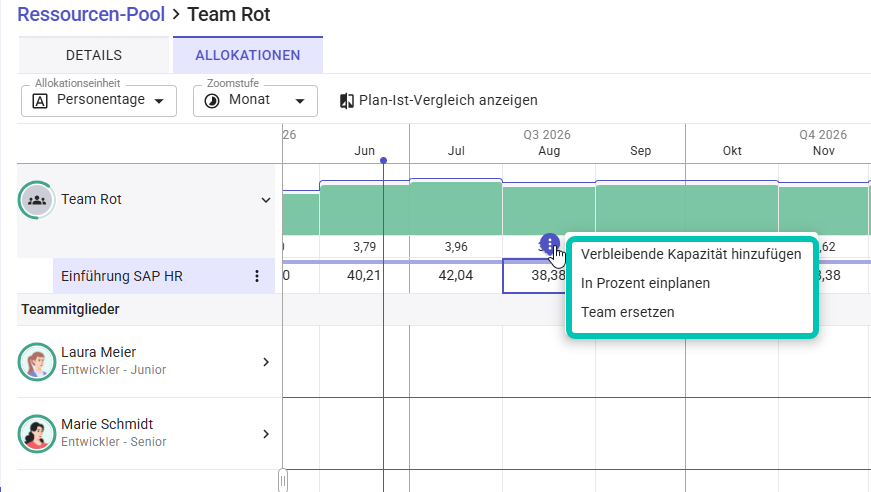This screenshot has width=871, height=492.
Task: Choose Verbleibende Kapazität hinzufügen menu entry
Action: [691, 254]
